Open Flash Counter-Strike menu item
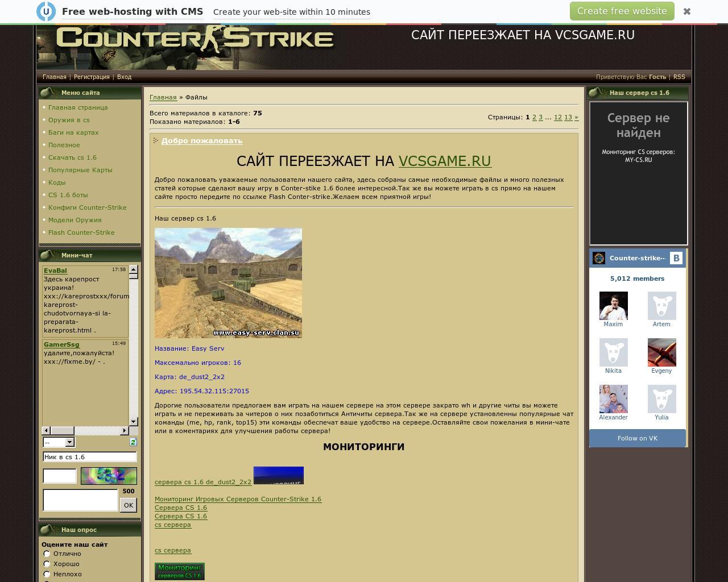728x582 pixels. click(x=81, y=232)
